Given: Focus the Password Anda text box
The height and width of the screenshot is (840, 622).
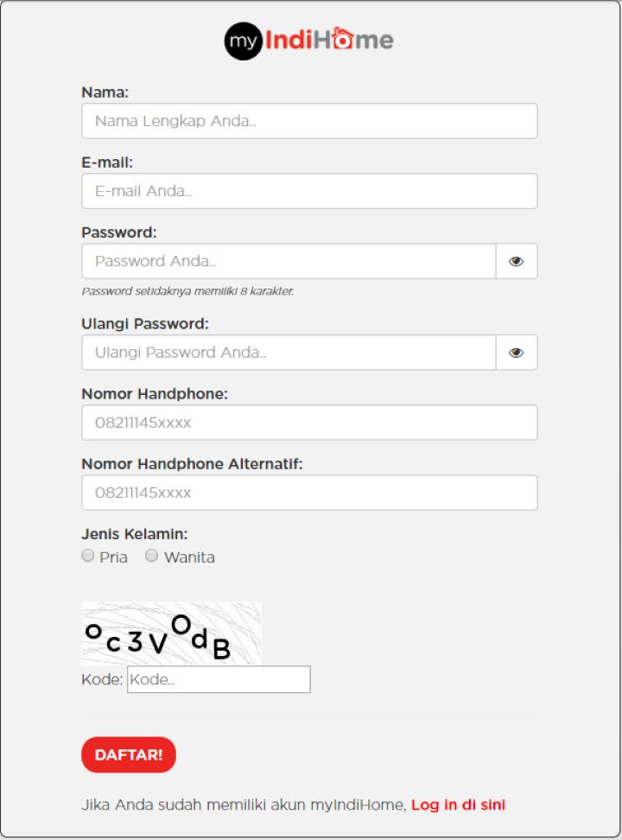Looking at the screenshot, I should [x=289, y=261].
